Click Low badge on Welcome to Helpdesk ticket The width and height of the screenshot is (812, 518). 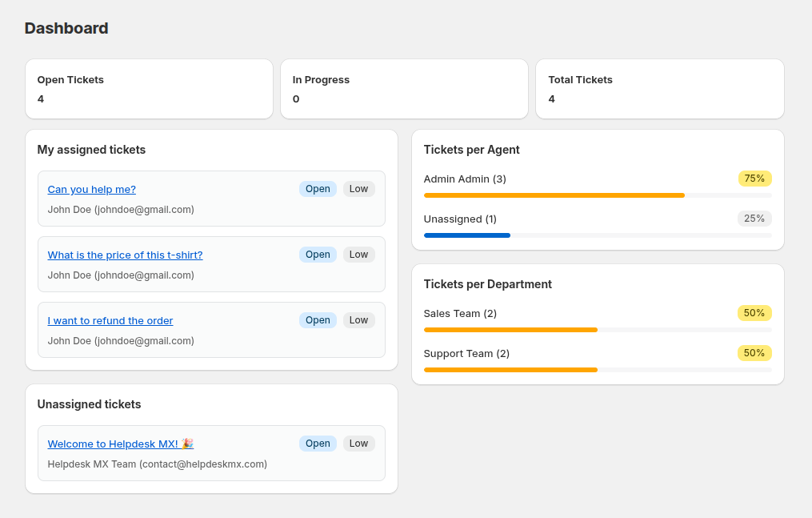358,444
